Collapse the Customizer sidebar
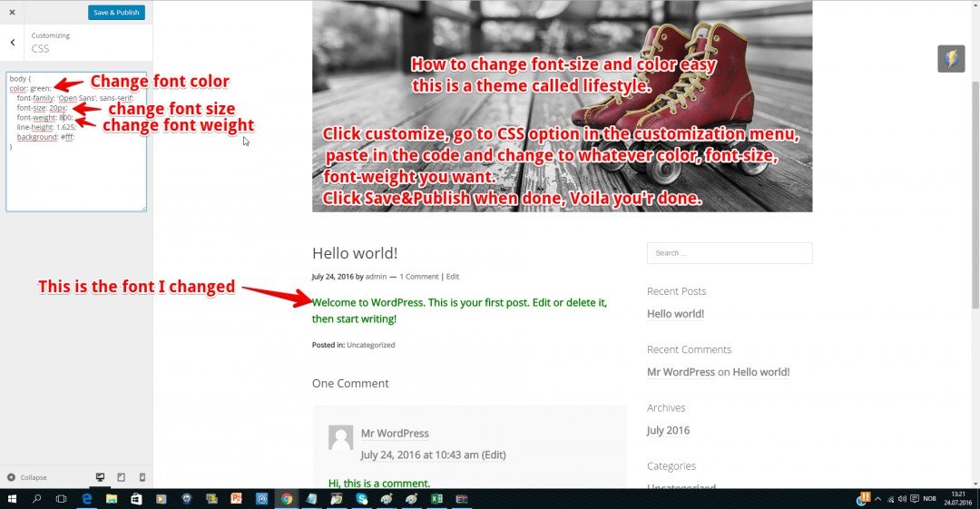The height and width of the screenshot is (509, 980). pos(27,477)
